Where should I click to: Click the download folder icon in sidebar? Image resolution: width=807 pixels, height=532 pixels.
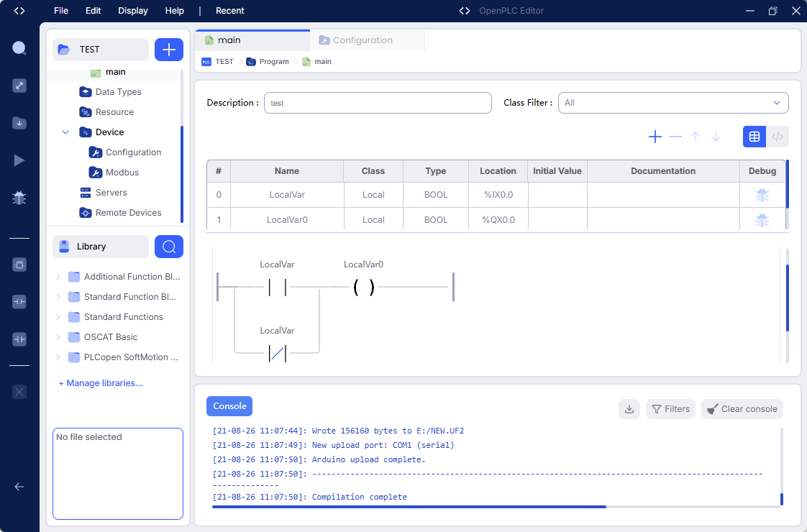[x=19, y=123]
